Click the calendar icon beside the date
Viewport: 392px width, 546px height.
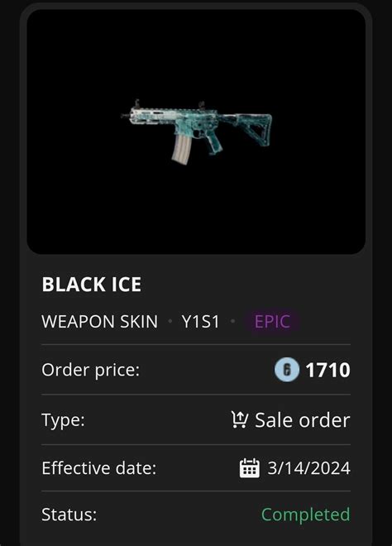pyautogui.click(x=249, y=468)
